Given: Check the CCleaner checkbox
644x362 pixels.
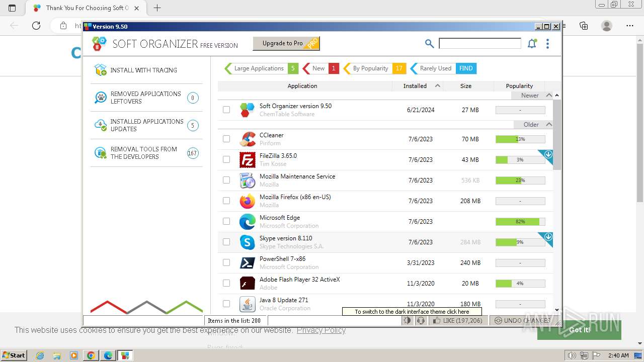Looking at the screenshot, I should click(x=226, y=139).
